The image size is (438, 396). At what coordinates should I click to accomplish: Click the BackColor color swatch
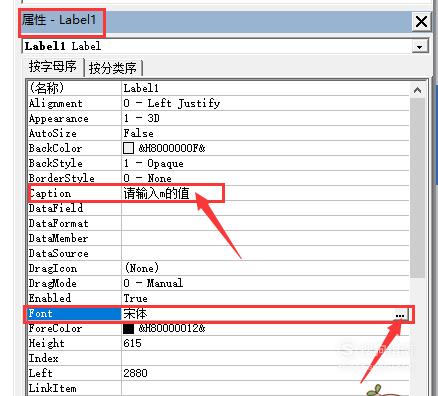[128, 148]
